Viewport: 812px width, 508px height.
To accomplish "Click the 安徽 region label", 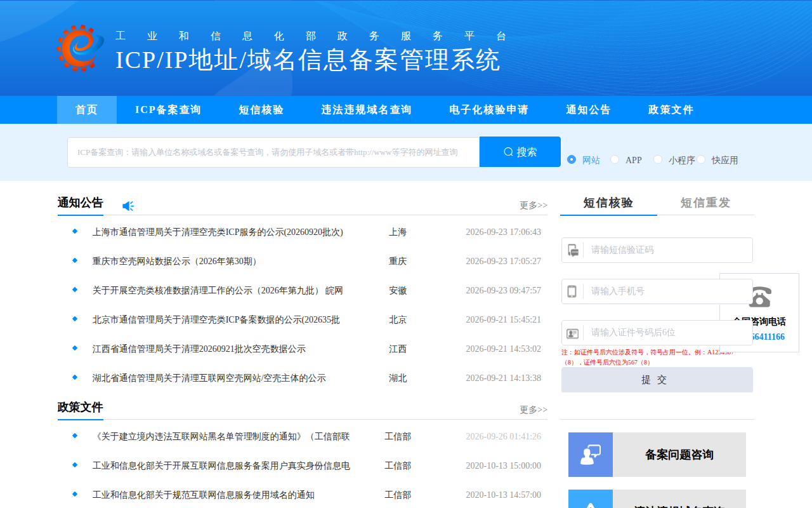I will pos(398,291).
